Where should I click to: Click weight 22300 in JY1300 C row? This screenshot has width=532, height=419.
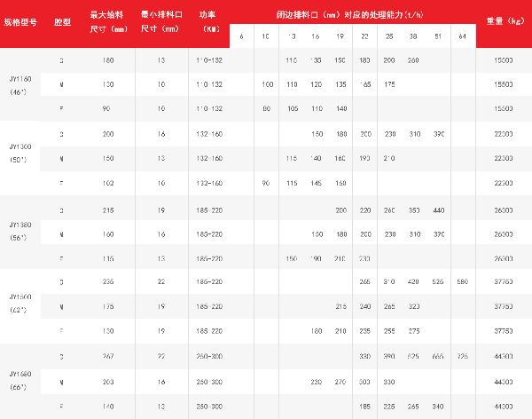(x=503, y=134)
